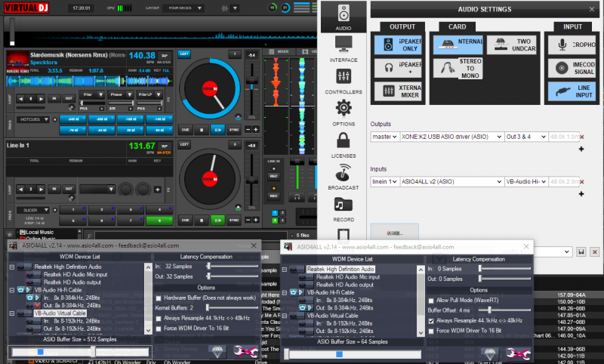Open the Record settings section
This screenshot has width=604, height=364.
[x=344, y=209]
